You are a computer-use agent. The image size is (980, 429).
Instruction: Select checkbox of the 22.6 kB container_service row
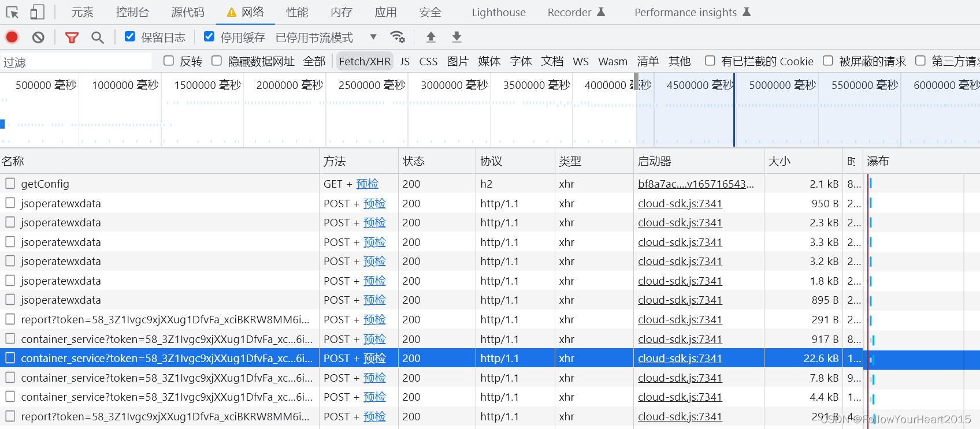(10, 357)
